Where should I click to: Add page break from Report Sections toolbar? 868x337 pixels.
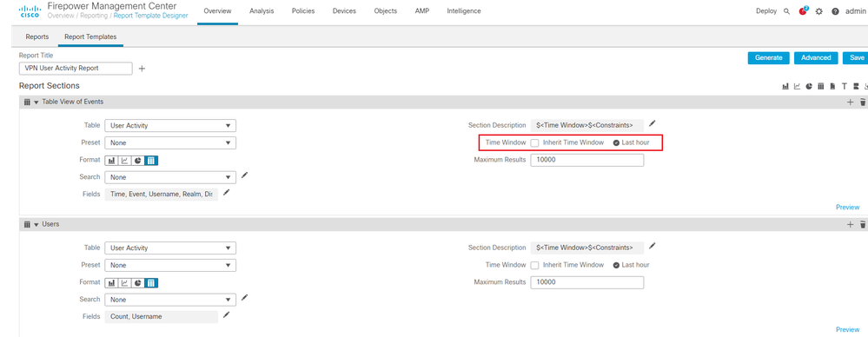tap(856, 86)
